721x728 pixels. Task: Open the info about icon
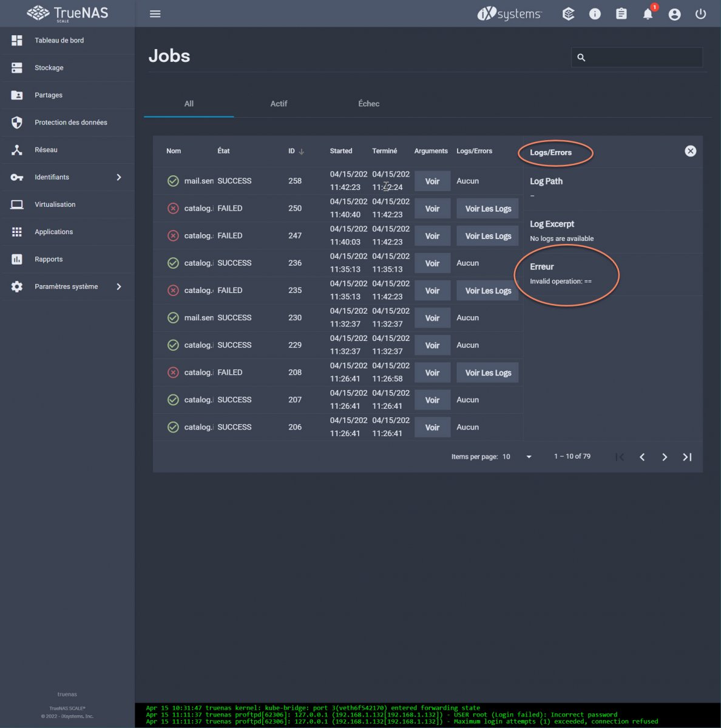click(595, 14)
